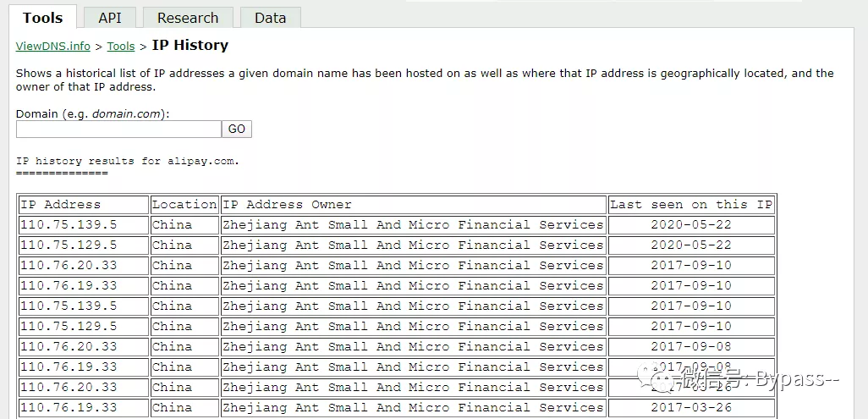This screenshot has height=419, width=868.
Task: Click the GO button
Action: point(236,130)
